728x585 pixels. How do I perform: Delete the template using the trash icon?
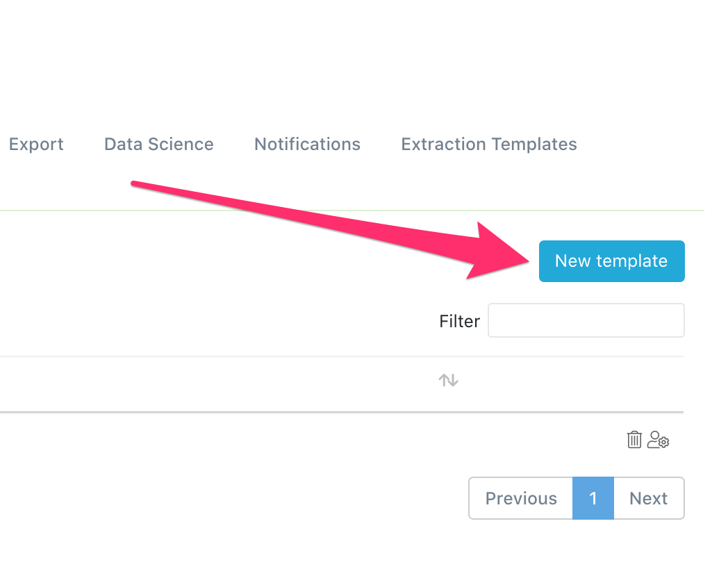tap(634, 440)
